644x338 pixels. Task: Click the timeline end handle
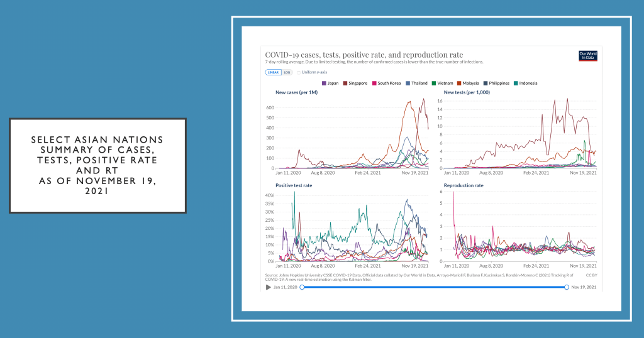click(567, 287)
